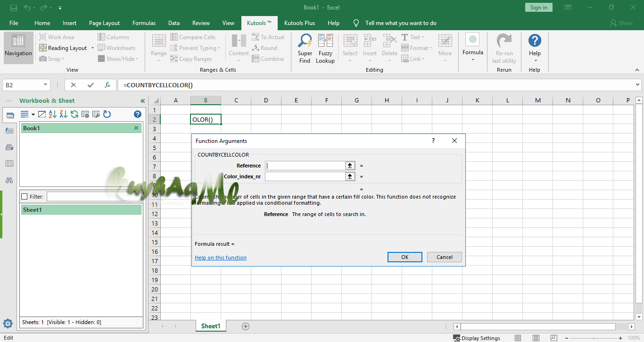Viewport: 644px width, 342px height.
Task: Open the File menu
Action: [14, 23]
